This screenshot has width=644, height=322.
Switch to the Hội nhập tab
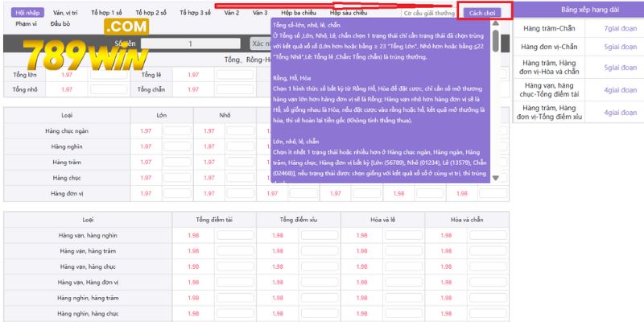click(27, 14)
